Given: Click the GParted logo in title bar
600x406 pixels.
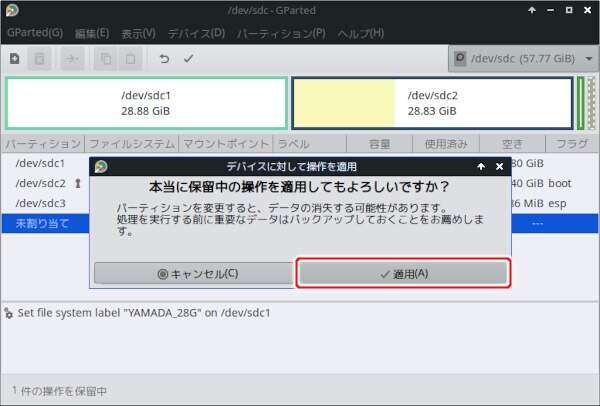Looking at the screenshot, I should point(12,10).
